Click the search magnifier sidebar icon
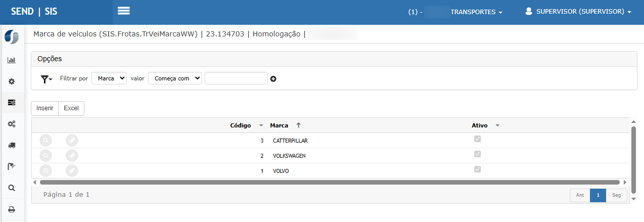 point(12,188)
